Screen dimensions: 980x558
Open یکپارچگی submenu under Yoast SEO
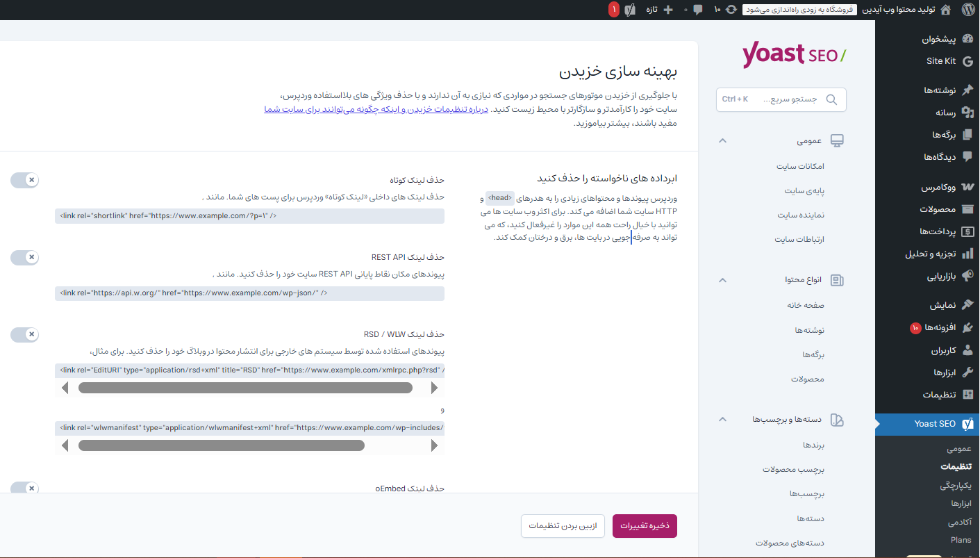(956, 485)
